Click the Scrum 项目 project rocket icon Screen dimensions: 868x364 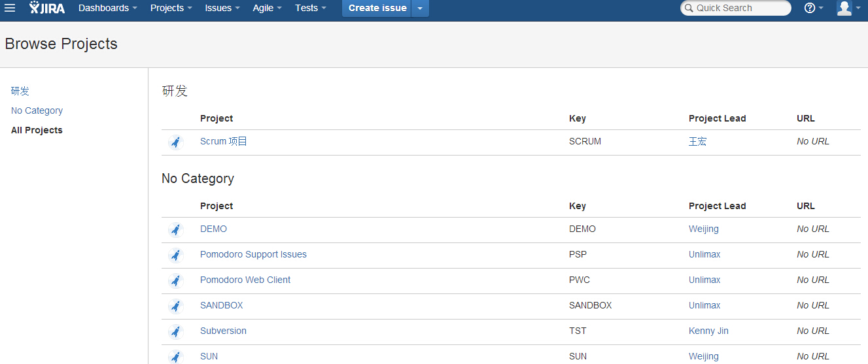[x=175, y=142]
